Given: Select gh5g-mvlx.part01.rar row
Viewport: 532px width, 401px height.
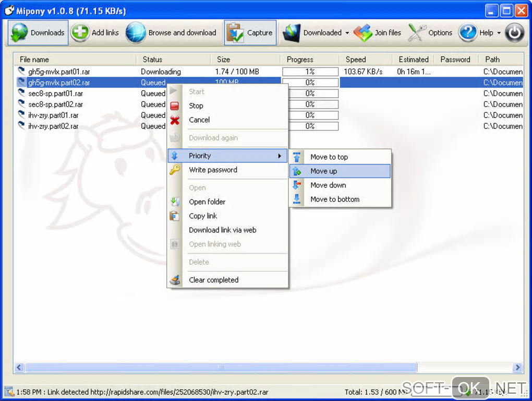Looking at the screenshot, I should tap(269, 72).
